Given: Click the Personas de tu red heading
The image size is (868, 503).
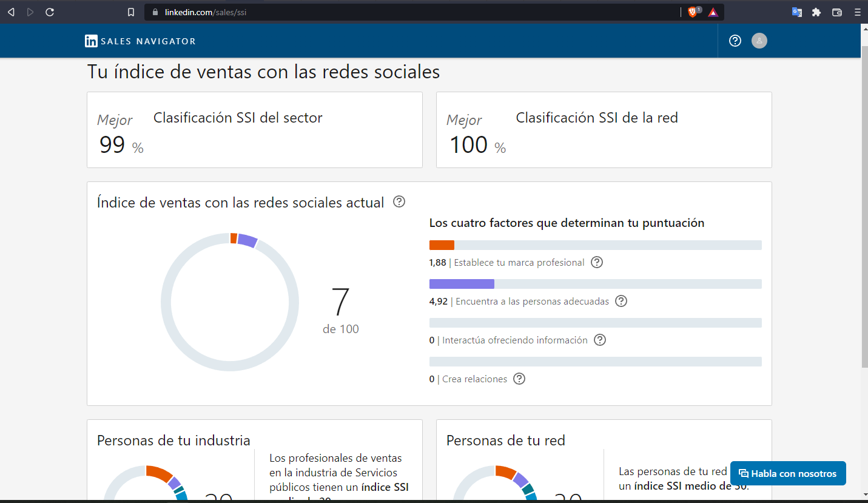Looking at the screenshot, I should coord(506,441).
